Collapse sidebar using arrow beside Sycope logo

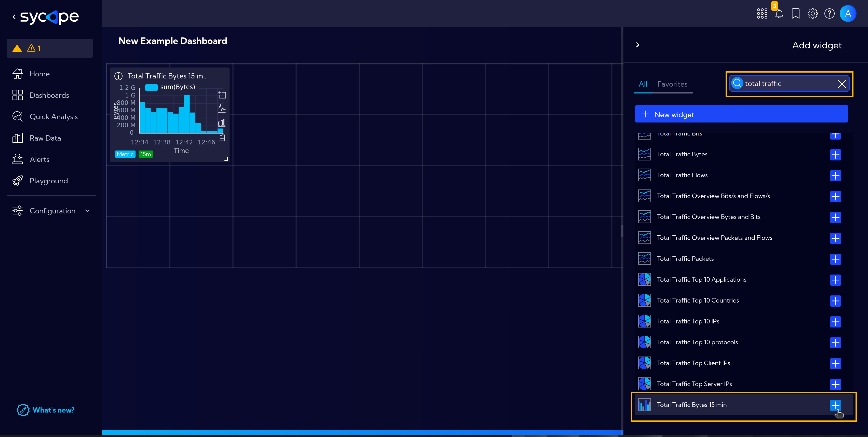(14, 17)
